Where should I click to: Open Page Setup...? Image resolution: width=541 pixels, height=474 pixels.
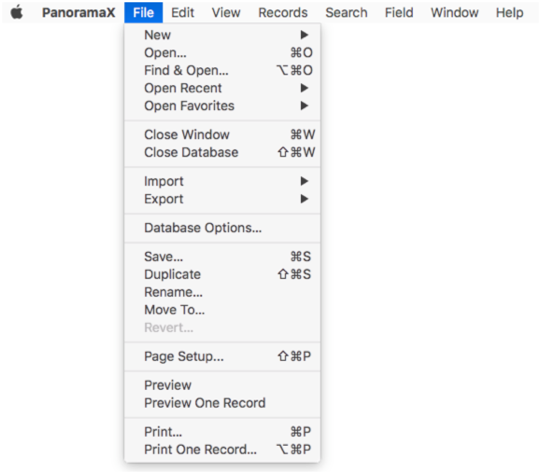(222, 356)
